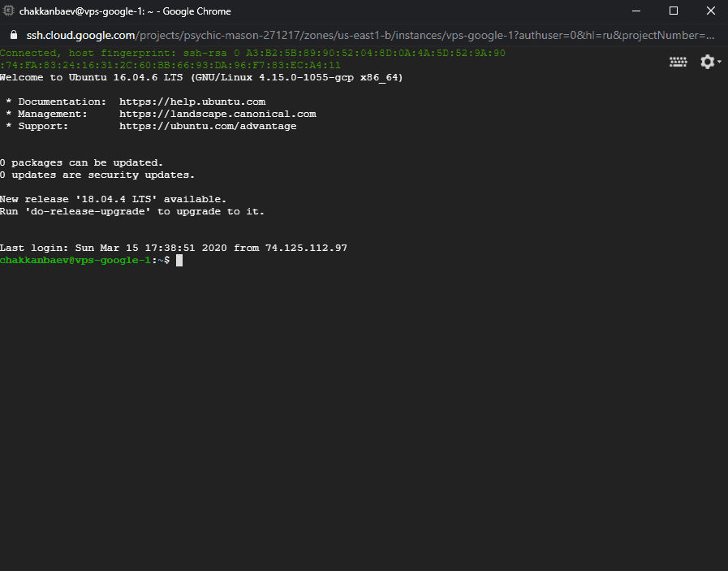
Task: Open the https://help.ubuntu.com documentation link
Action: (192, 102)
